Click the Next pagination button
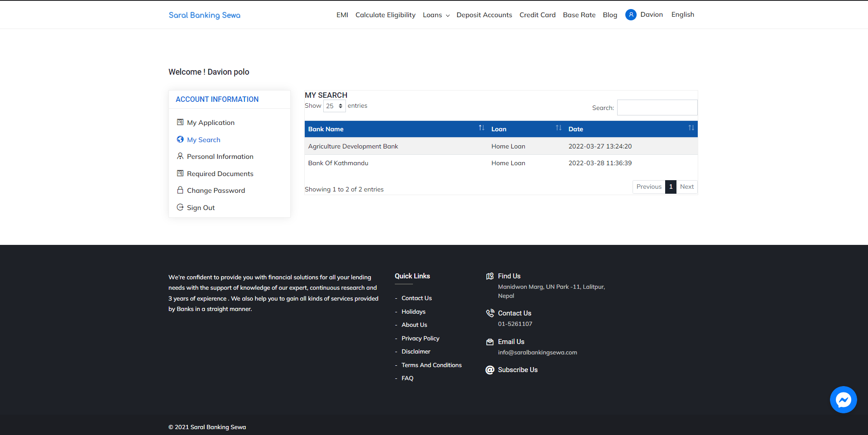 click(x=687, y=186)
